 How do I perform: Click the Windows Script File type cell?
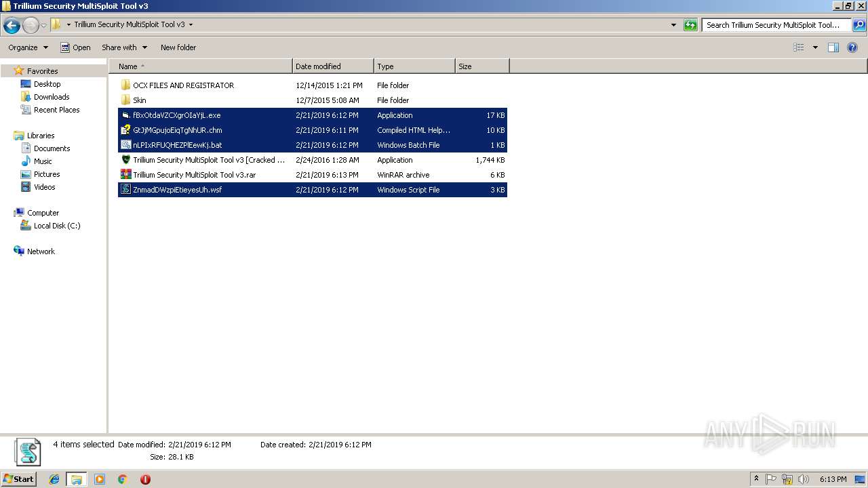pyautogui.click(x=408, y=190)
